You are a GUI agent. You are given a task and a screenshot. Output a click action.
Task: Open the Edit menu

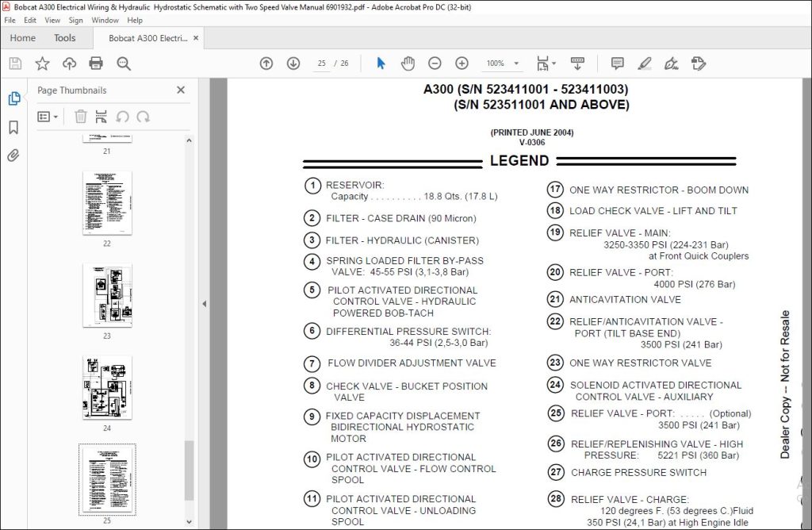click(x=30, y=20)
